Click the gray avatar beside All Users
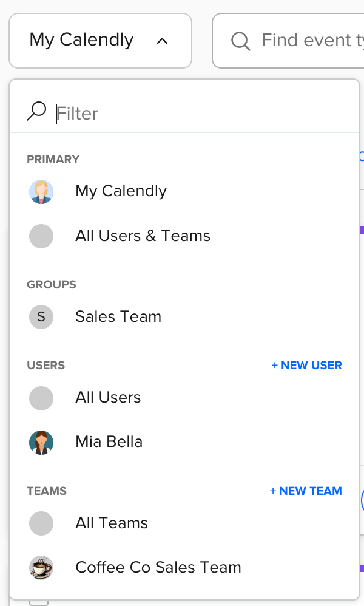The image size is (364, 606). coord(41,398)
